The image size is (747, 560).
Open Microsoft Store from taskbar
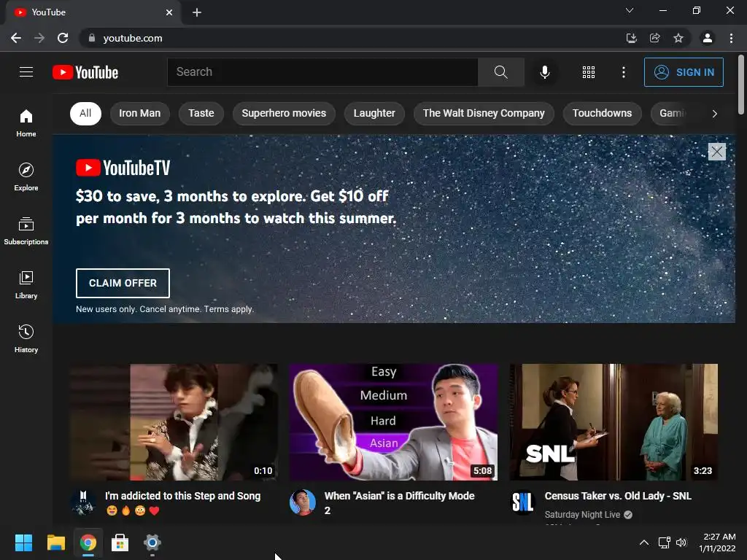click(x=120, y=542)
